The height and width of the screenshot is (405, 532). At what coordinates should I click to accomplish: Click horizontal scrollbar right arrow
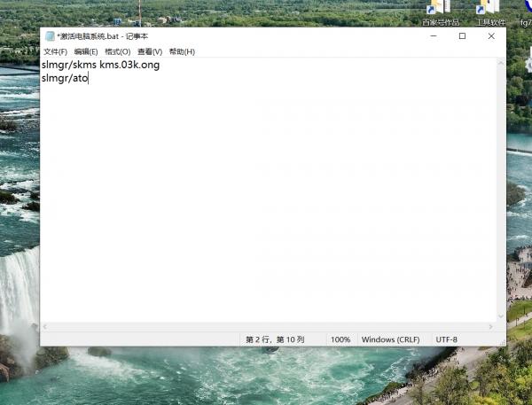pos(490,327)
